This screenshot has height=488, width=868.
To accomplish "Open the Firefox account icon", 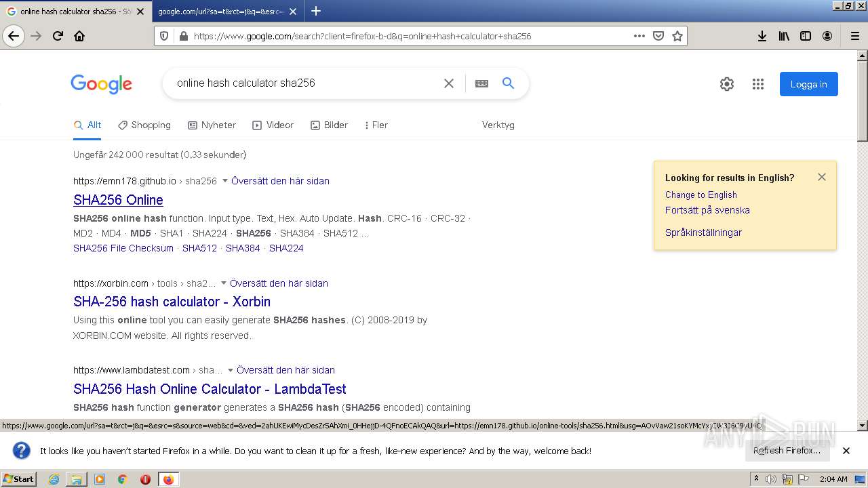I will pyautogui.click(x=827, y=36).
